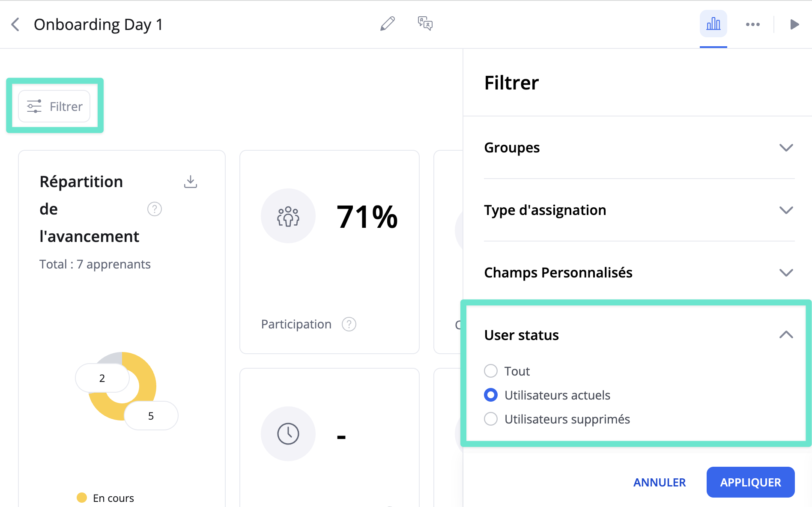Download the Répartition de l'avancement report
Image resolution: width=812 pixels, height=507 pixels.
(191, 182)
